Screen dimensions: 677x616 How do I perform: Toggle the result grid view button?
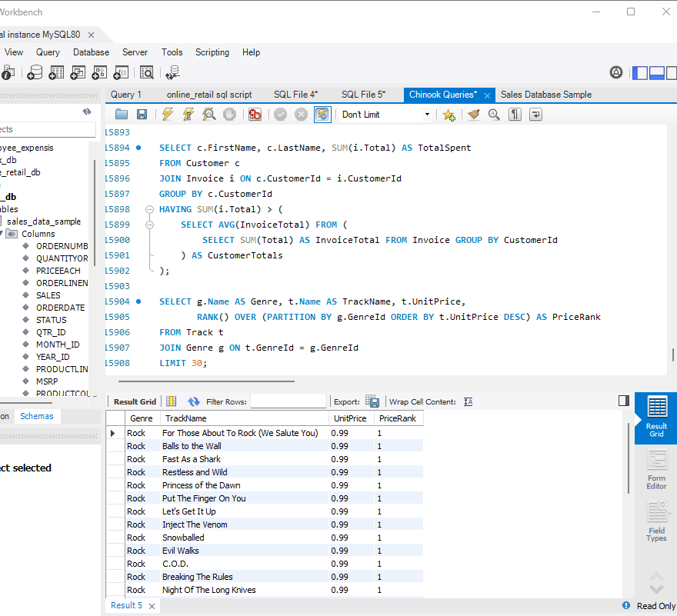171,401
